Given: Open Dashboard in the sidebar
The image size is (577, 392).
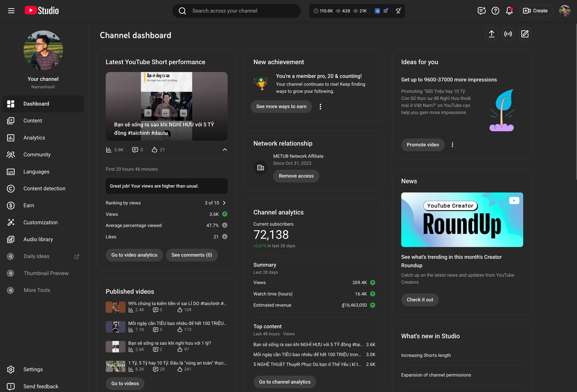Looking at the screenshot, I should [43, 104].
